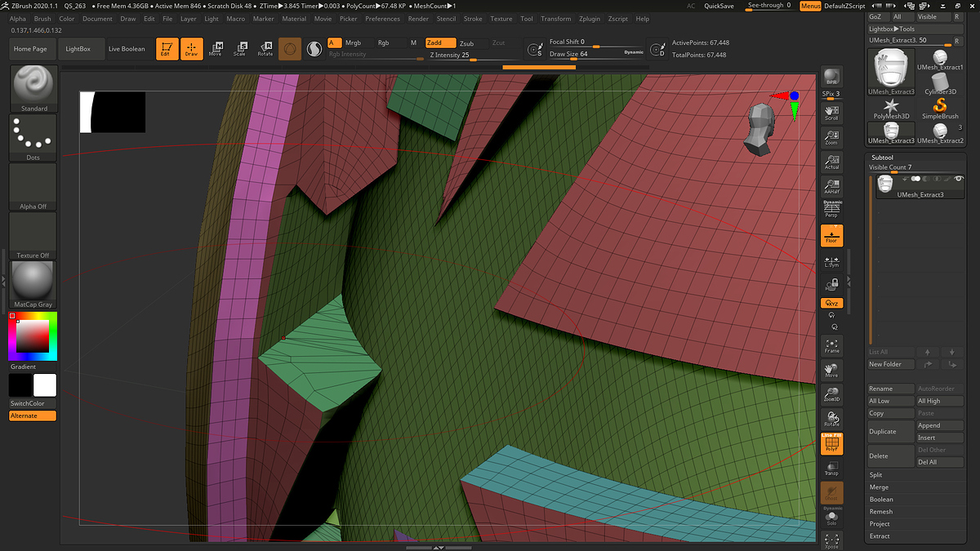Click the Zoom3D view icon
Screen dimensions: 980x551
tap(831, 394)
